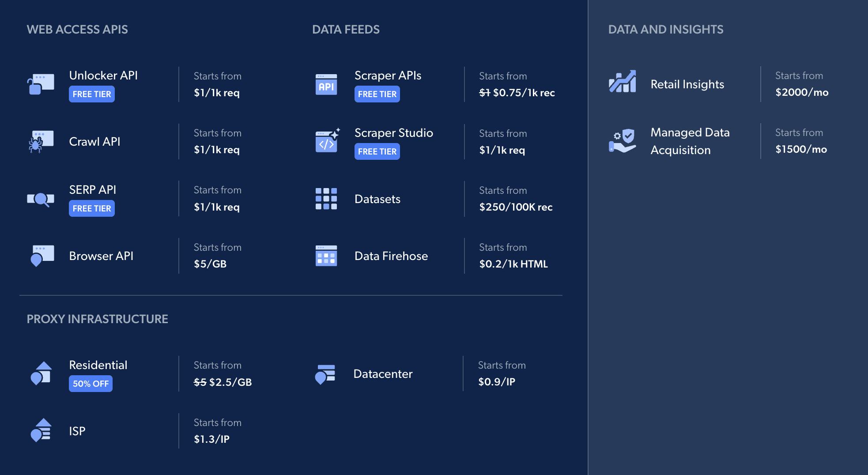Image resolution: width=868 pixels, height=475 pixels.
Task: Click the '$0.75/1k rec' Scraper APIs price
Action: click(524, 93)
